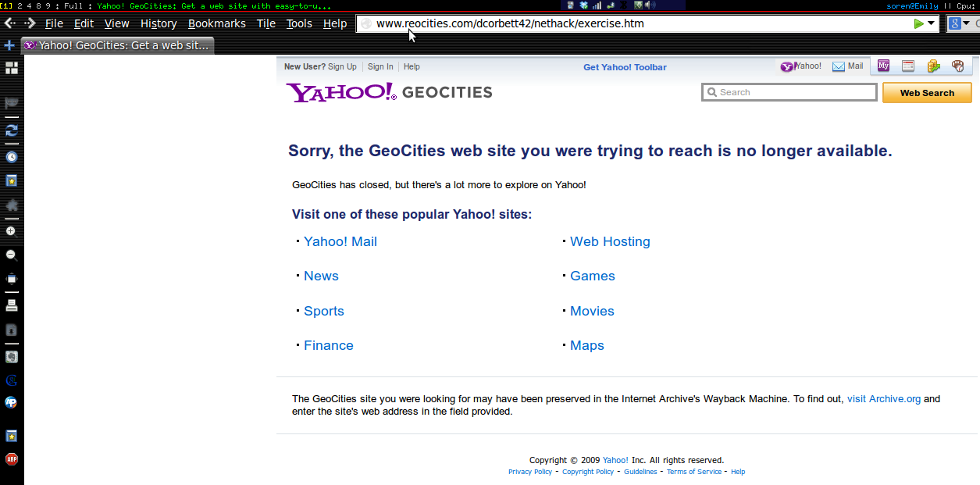980x485 pixels.
Task: Open the Web Hosting link
Action: 610,241
